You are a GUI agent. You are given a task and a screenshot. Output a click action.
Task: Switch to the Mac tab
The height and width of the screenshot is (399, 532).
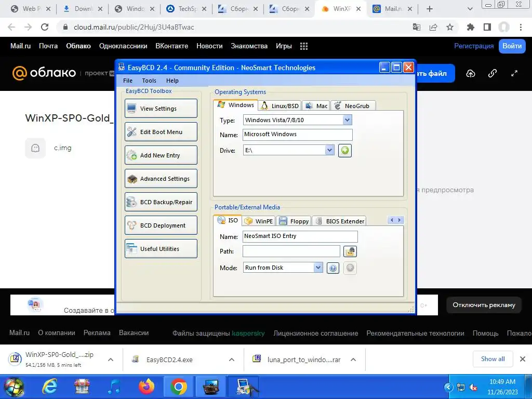click(316, 106)
